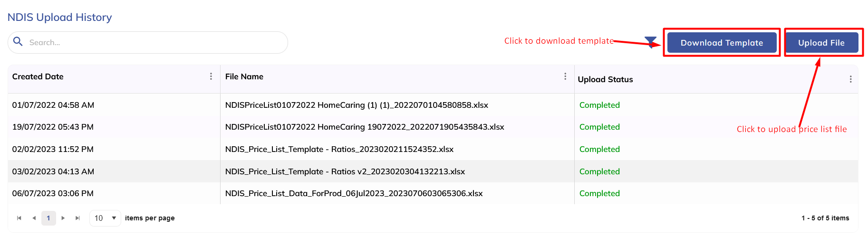Select the 03/02/2023 04:13 AM row
Viewport: 868px width, 246px height.
[x=53, y=171]
